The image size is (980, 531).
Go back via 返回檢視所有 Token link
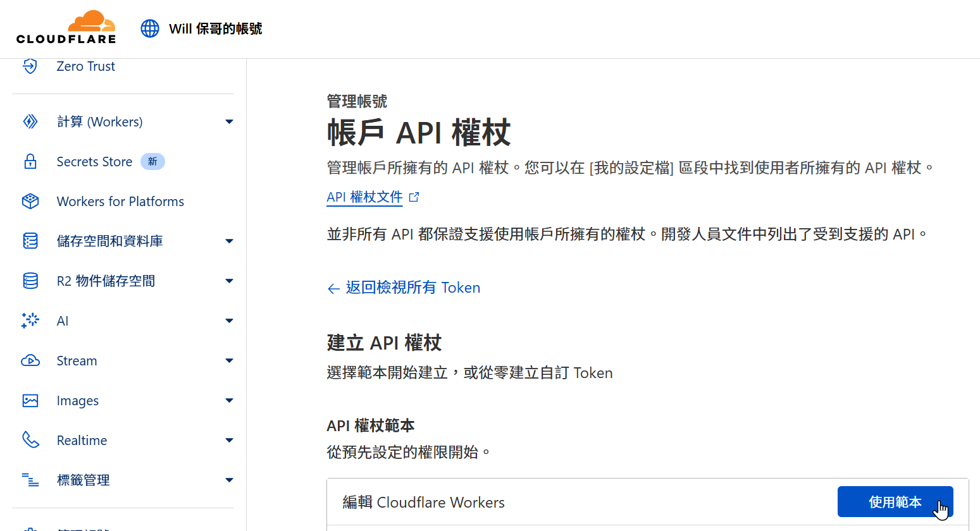(412, 288)
